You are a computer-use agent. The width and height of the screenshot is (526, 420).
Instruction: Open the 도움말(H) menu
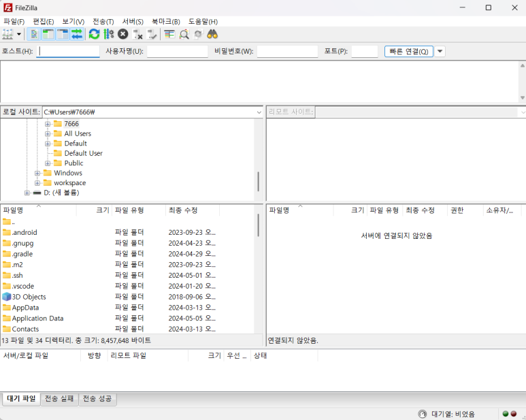(203, 22)
